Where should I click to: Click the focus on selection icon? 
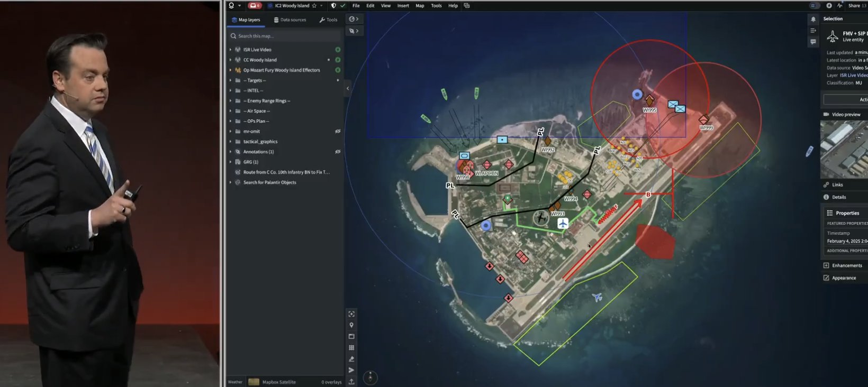pos(351,314)
